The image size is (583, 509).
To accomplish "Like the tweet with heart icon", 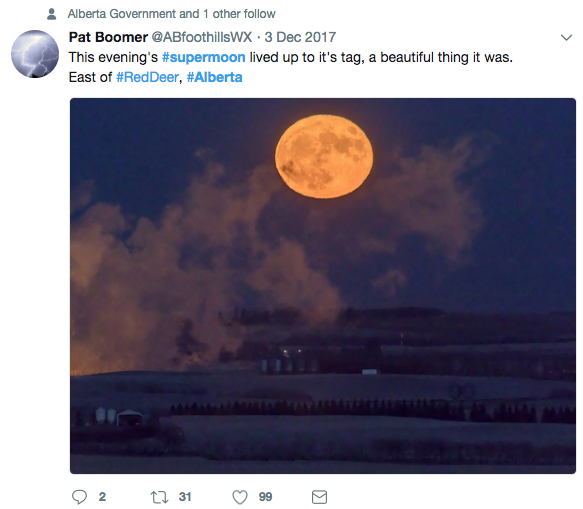I will (x=240, y=497).
